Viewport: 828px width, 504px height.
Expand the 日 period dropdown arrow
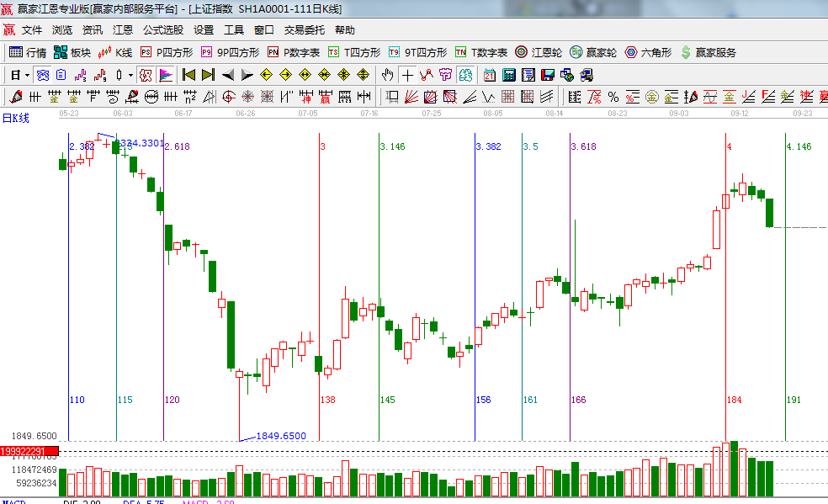26,75
